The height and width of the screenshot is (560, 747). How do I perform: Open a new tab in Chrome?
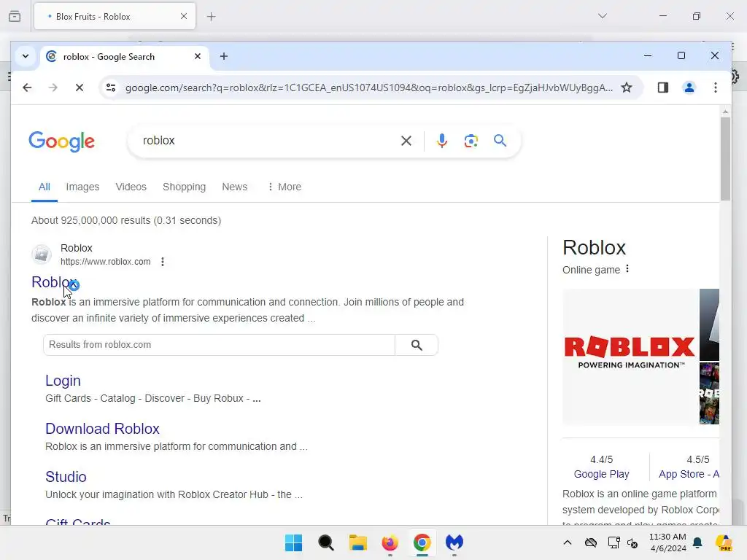coord(223,56)
